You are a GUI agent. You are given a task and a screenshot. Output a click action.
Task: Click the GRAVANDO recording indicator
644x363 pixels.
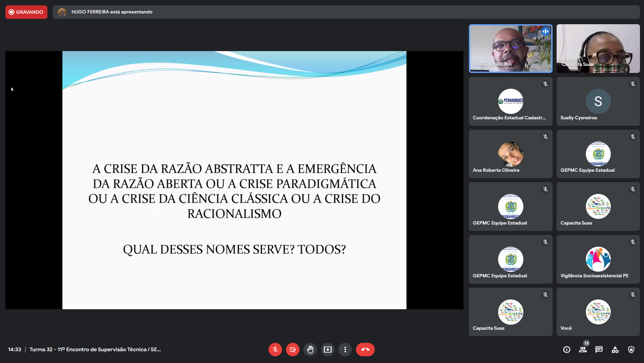(26, 12)
